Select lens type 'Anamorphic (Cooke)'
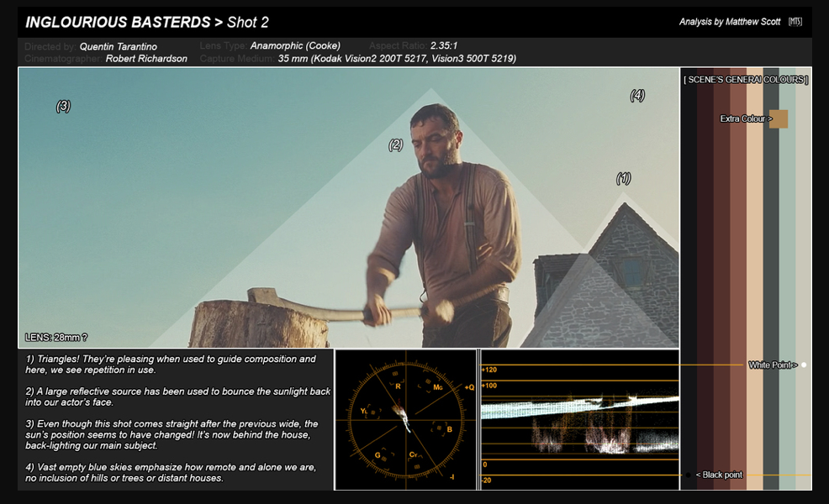 [x=296, y=46]
